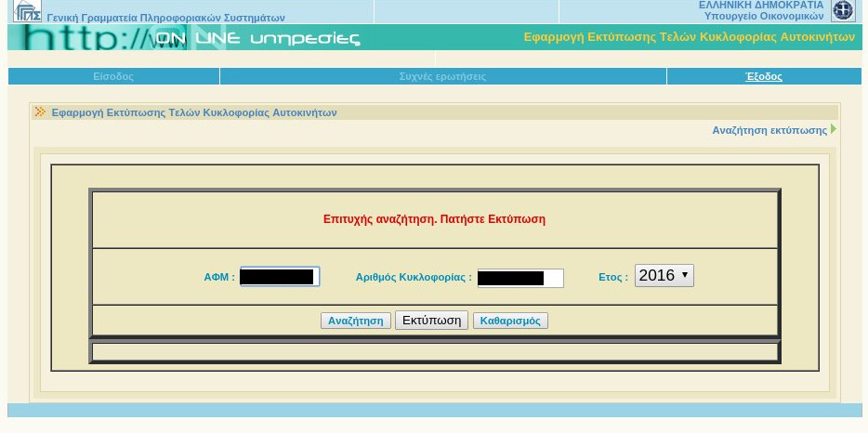
Task: Focus the Αριθμός Κυκλοφορίας input field
Action: coord(520,278)
